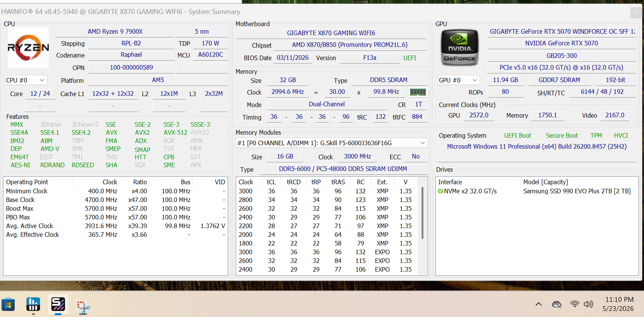Click the memory clock 2994.6 MHz field

click(287, 92)
